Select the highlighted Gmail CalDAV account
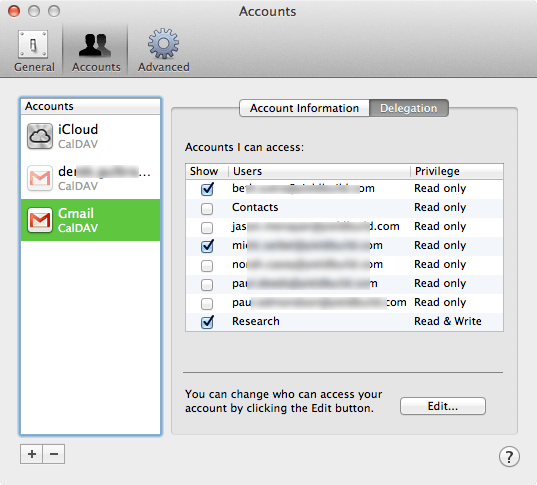The width and height of the screenshot is (537, 485). (x=90, y=220)
